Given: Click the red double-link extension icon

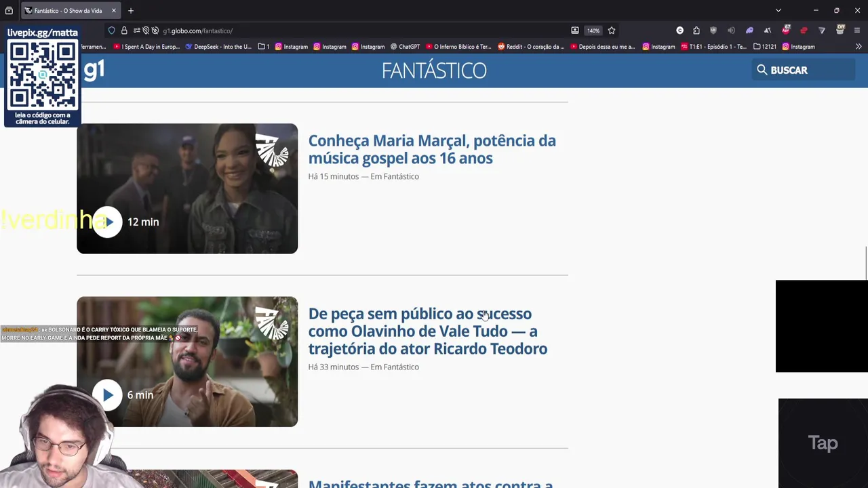Looking at the screenshot, I should pos(804,30).
